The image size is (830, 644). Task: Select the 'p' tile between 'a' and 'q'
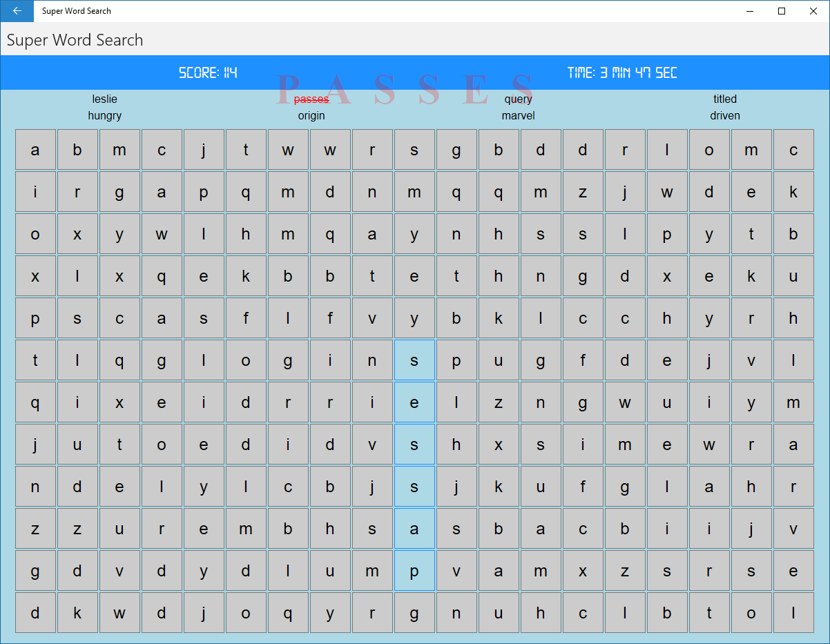point(204,192)
